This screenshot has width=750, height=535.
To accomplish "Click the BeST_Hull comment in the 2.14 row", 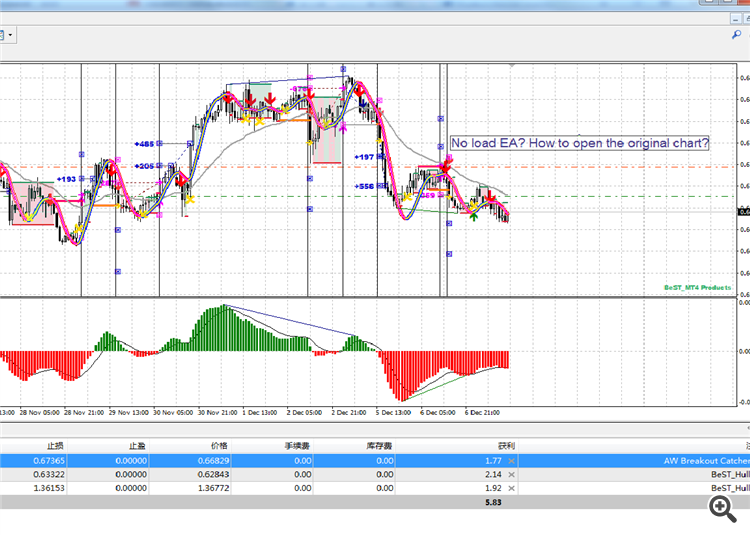I will (x=730, y=475).
